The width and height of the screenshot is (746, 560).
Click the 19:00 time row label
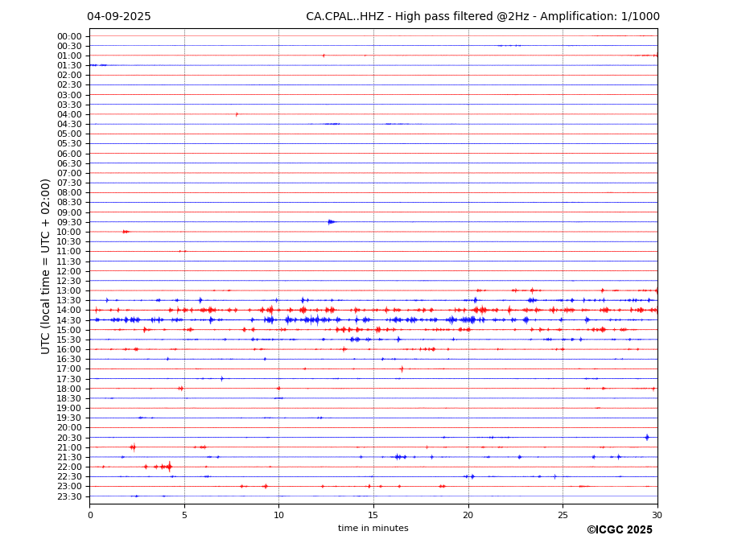[69, 408]
